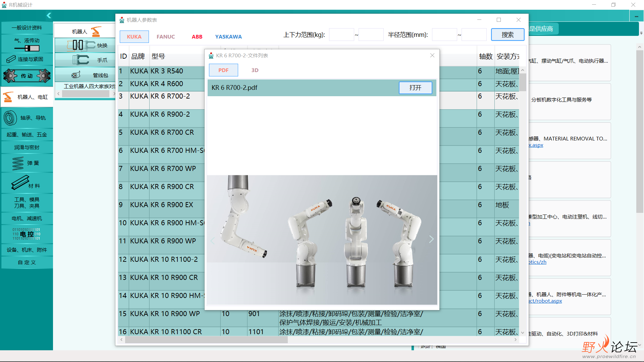Open 电机、减速机 category
This screenshot has height=362, width=644.
pyautogui.click(x=27, y=219)
